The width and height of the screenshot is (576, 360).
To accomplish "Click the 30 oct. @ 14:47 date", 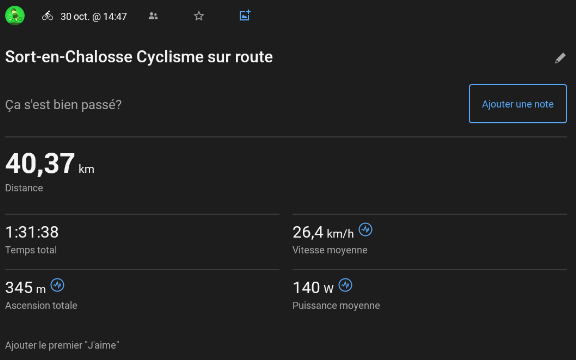I will click(94, 17).
